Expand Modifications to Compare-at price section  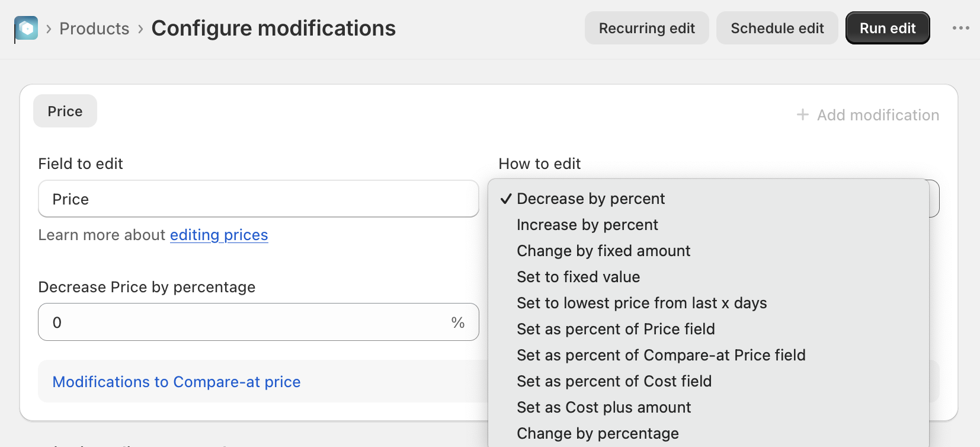point(177,382)
